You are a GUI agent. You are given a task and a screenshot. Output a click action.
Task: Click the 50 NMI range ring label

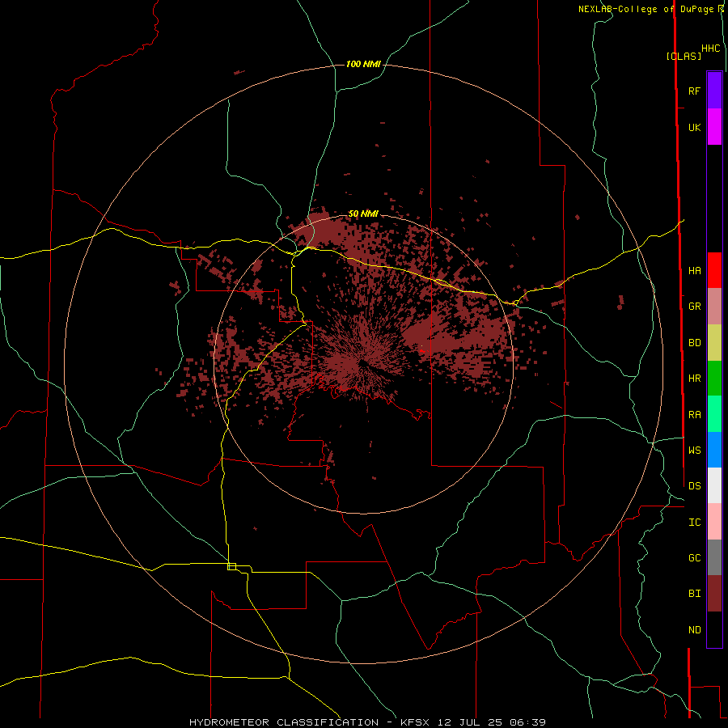(363, 214)
